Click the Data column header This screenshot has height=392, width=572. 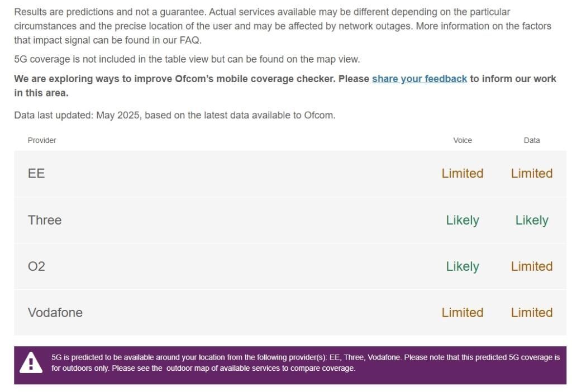531,140
